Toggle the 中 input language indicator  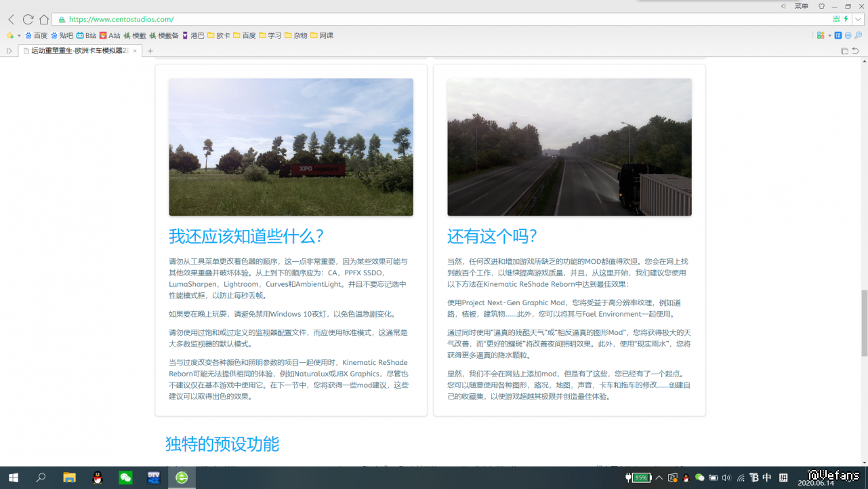pos(767,477)
